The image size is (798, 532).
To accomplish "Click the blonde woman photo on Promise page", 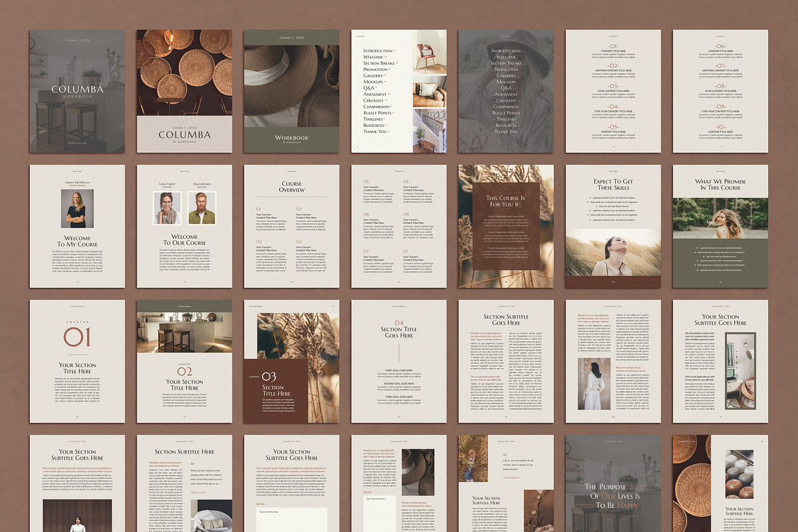I will point(720,219).
